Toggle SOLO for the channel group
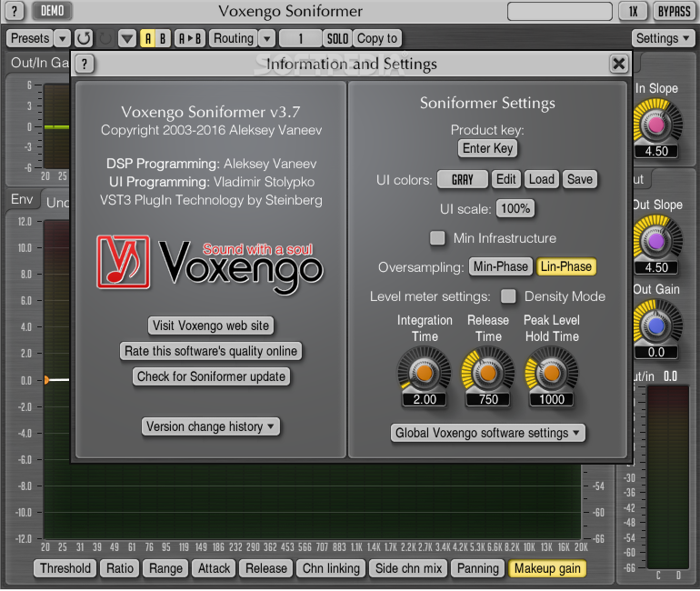Image resolution: width=700 pixels, height=591 pixels. pos(337,38)
